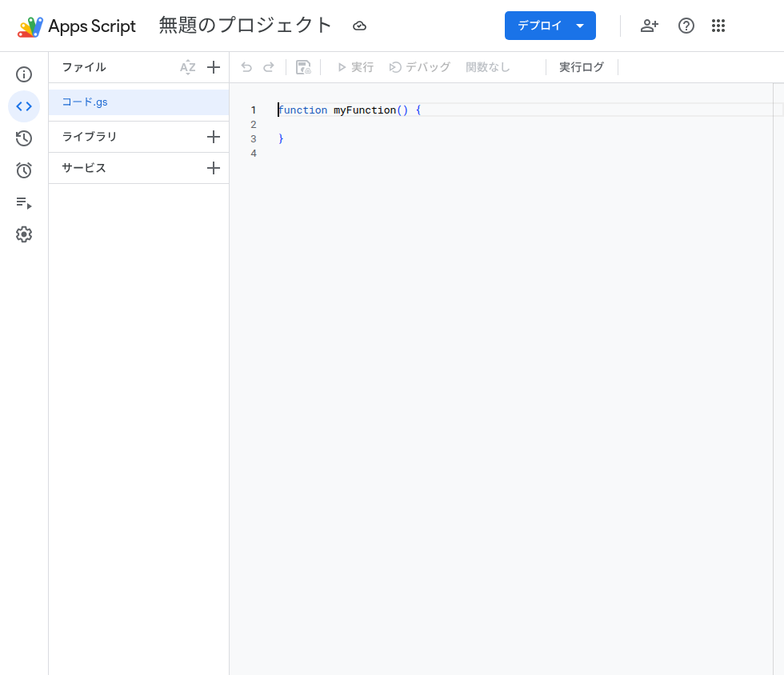Run the script with 実行 button

[355, 67]
